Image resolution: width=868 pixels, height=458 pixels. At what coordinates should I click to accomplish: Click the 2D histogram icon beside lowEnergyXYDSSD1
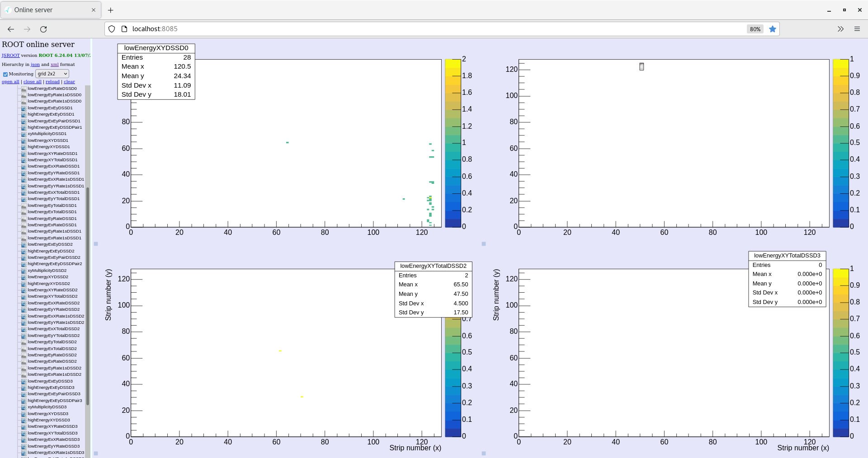pos(24,140)
